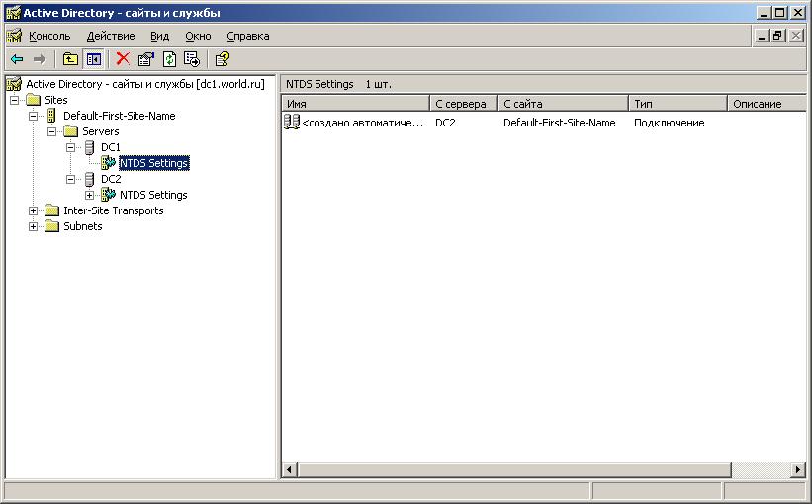The image size is (812, 504).
Task: Collapse the Servers node
Action: tap(51, 132)
